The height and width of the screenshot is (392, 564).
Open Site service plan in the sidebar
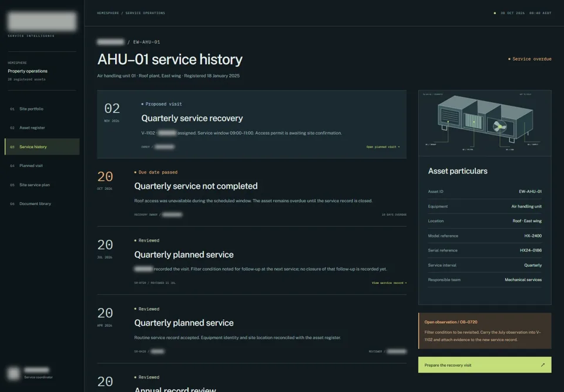(x=42, y=185)
